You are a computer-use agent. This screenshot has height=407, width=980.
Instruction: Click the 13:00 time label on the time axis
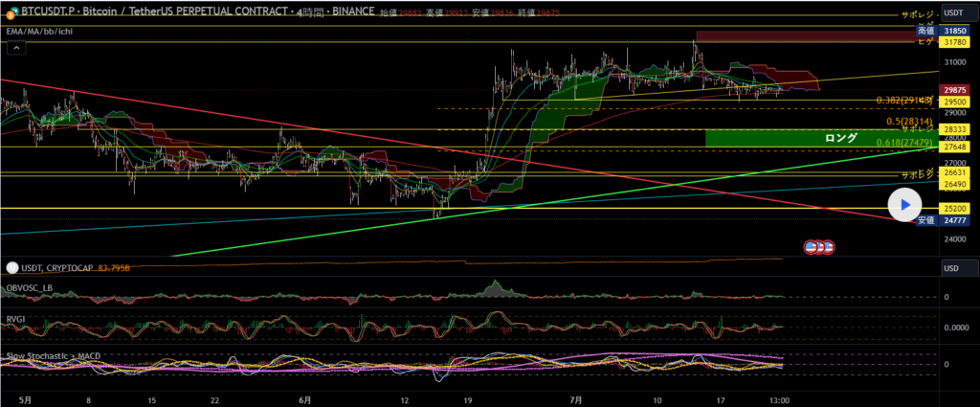pos(778,399)
